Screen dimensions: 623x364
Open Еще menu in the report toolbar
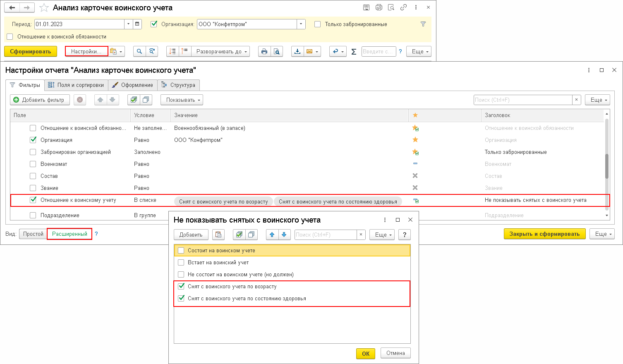click(x=419, y=51)
